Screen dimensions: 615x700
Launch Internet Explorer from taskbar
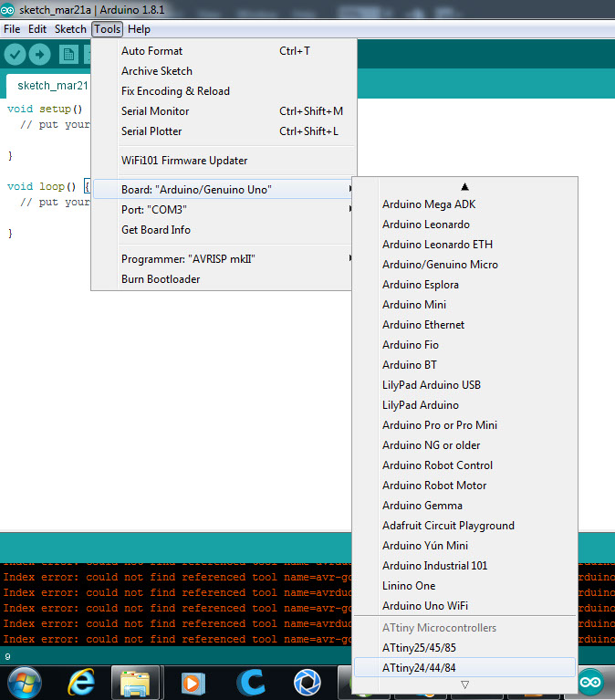click(x=81, y=683)
